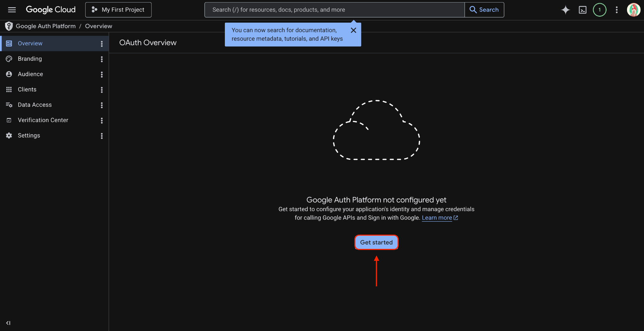The image size is (644, 331).
Task: Dismiss the search documentation tooltip
Action: coord(353,30)
